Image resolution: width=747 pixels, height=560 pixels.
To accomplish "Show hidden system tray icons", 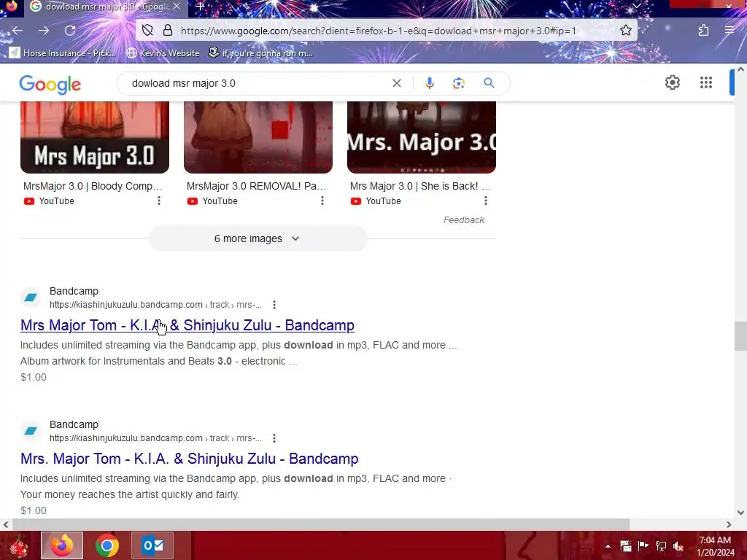I will click(608, 546).
